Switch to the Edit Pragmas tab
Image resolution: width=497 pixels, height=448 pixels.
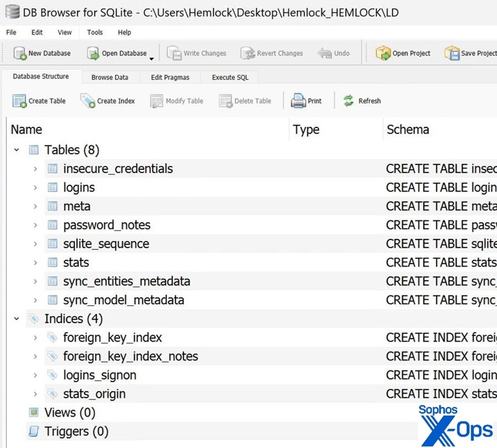click(x=170, y=77)
